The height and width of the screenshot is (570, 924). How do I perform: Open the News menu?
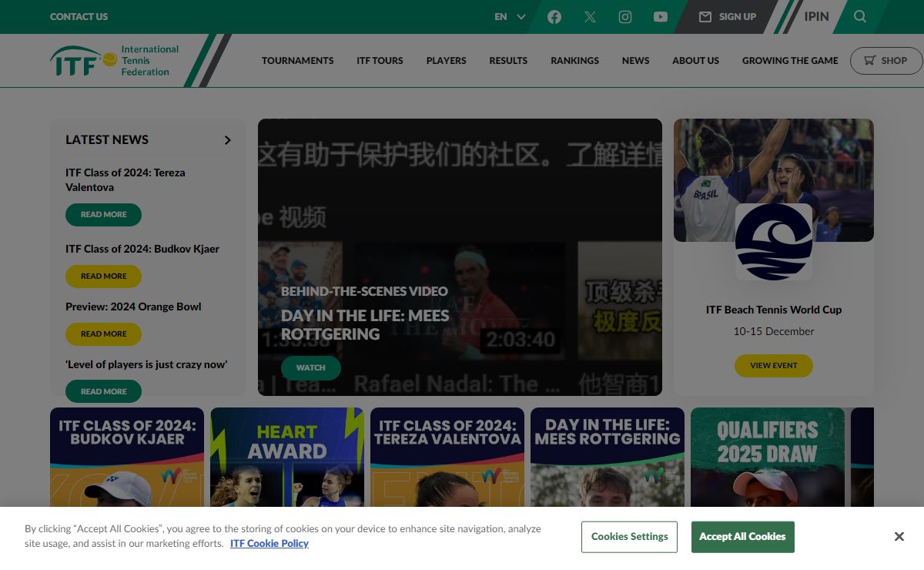tap(635, 60)
